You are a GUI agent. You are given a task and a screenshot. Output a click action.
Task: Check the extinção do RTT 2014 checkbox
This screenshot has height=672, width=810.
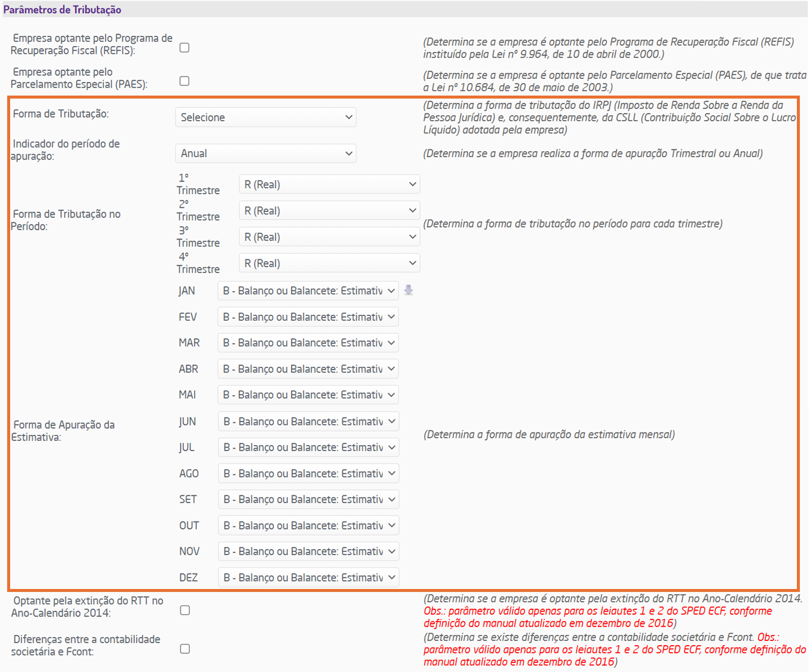tap(185, 610)
